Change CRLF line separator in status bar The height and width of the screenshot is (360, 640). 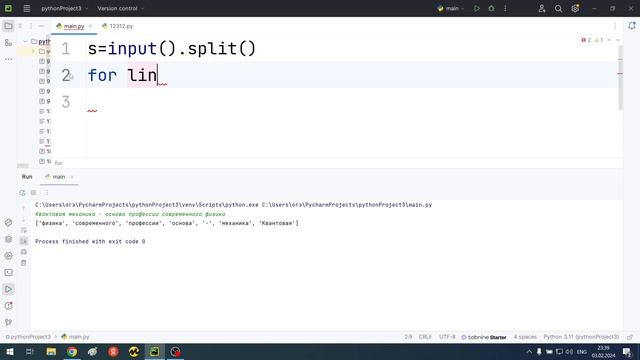pyautogui.click(x=425, y=337)
